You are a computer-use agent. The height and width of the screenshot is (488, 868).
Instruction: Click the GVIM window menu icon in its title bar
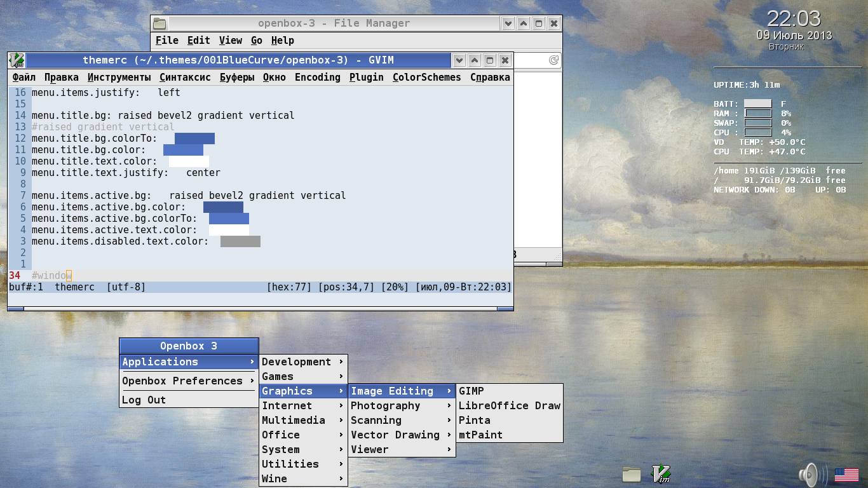click(17, 60)
